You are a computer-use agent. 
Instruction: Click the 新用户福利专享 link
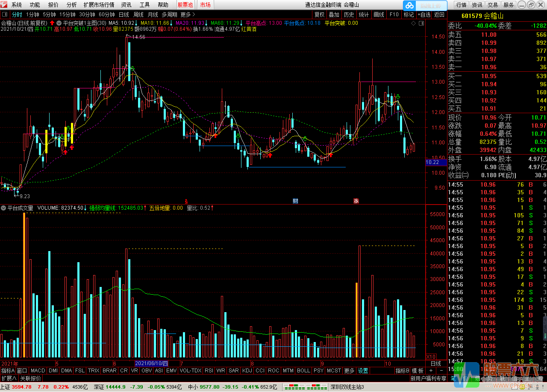click(x=428, y=378)
